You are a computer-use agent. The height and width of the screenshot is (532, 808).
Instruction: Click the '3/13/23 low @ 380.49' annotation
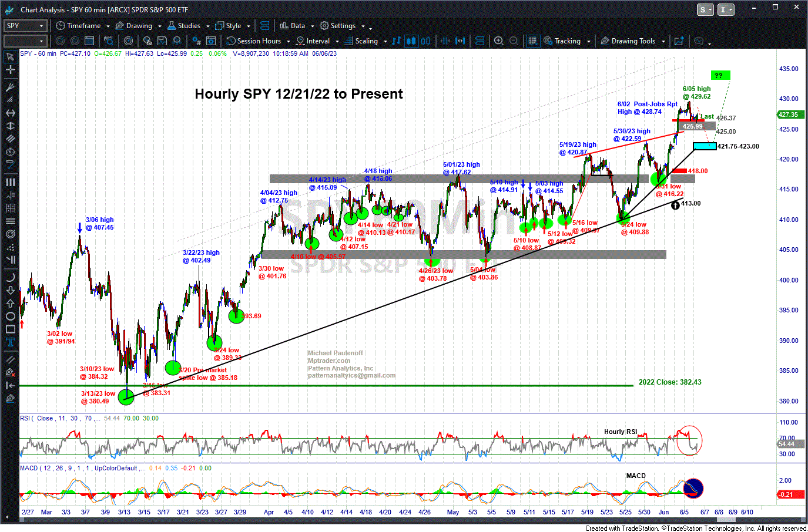pos(98,398)
